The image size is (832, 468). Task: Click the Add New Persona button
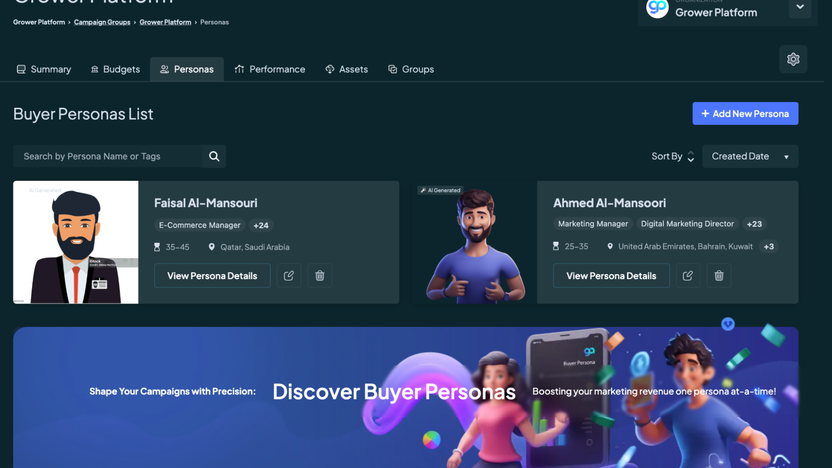[x=745, y=114]
